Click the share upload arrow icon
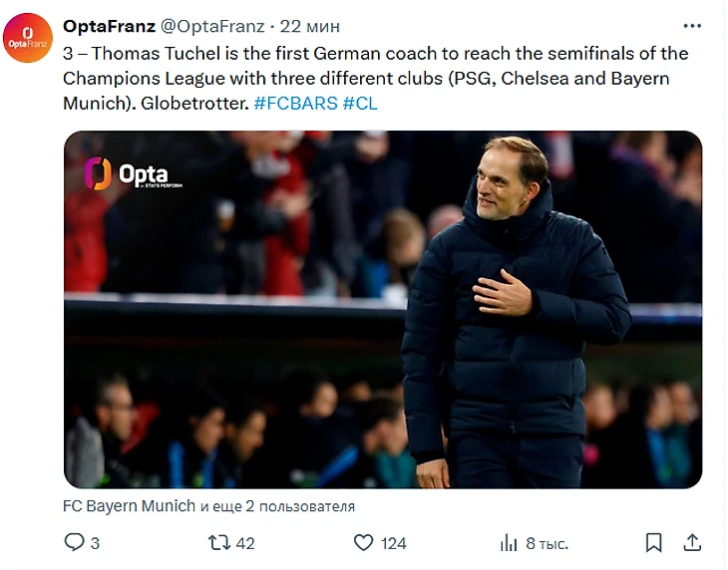Viewport: 728px width, 570px height. click(x=691, y=542)
